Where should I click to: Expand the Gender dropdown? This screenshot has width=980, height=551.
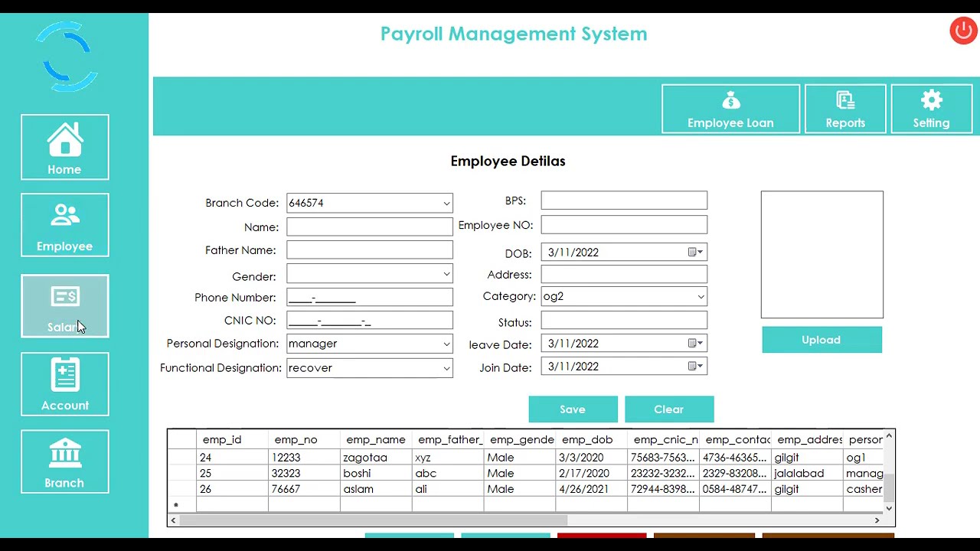(x=446, y=274)
